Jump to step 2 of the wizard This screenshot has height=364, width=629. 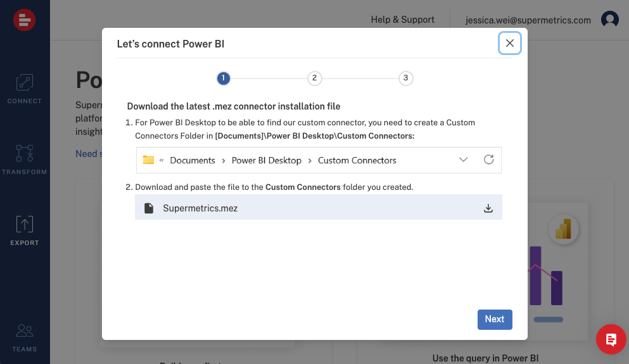pos(314,78)
